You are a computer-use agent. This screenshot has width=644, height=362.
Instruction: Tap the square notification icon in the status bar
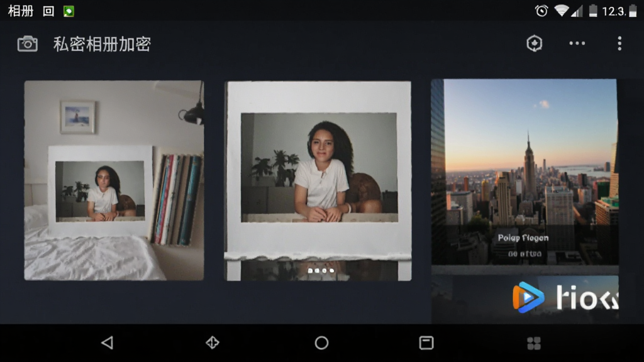point(48,11)
